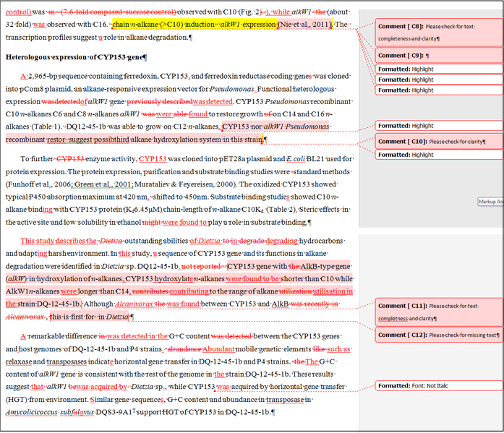Click the inserted word 'Abundant'

click(218, 349)
